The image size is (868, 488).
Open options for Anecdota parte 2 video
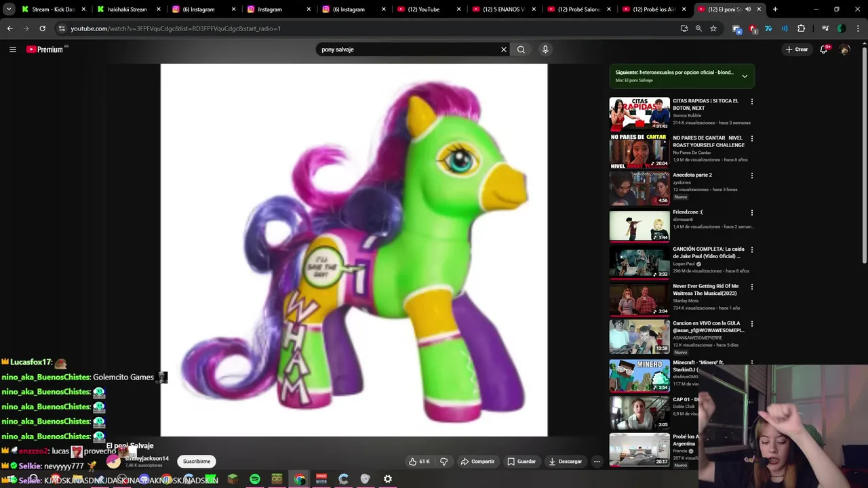click(751, 176)
